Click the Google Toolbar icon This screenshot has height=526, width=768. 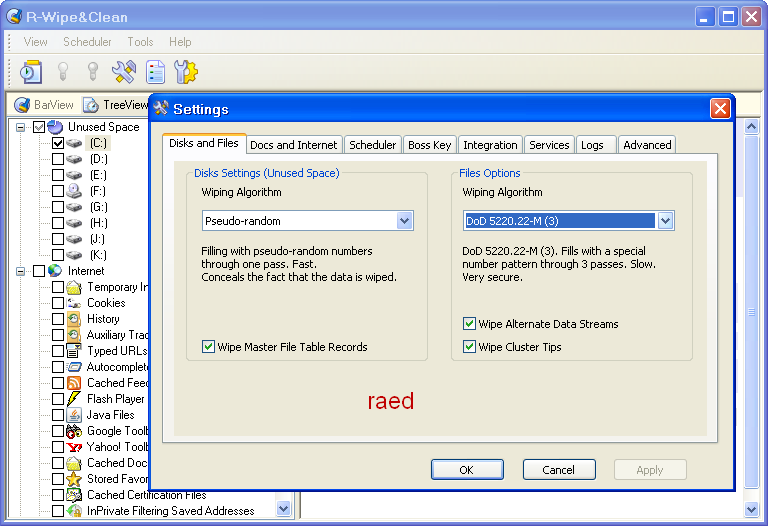pyautogui.click(x=74, y=431)
